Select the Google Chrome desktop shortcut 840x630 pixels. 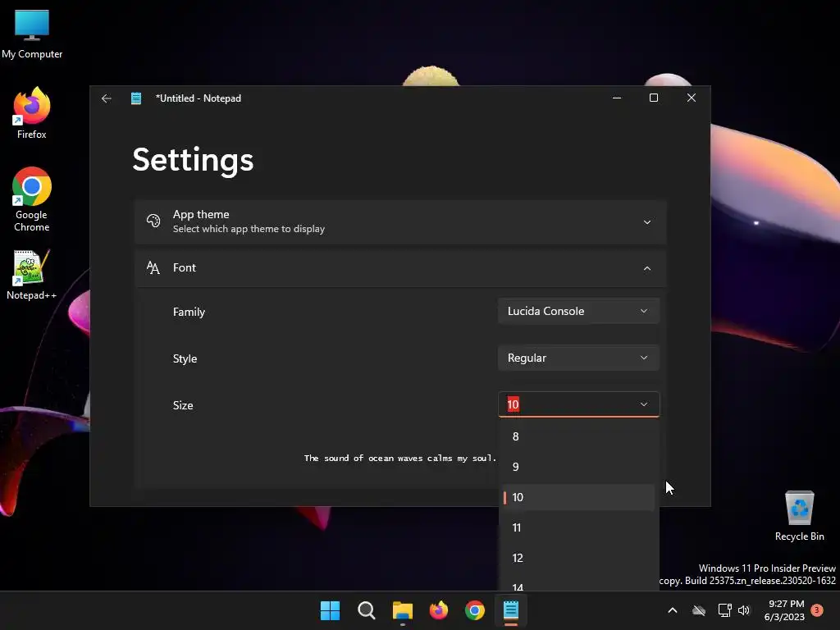tap(32, 199)
